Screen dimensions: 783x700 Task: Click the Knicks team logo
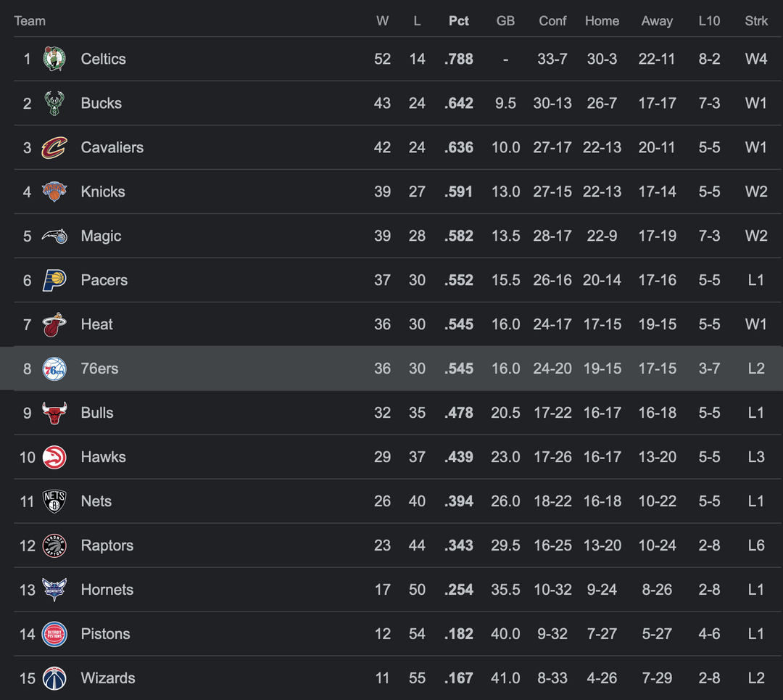click(x=54, y=192)
